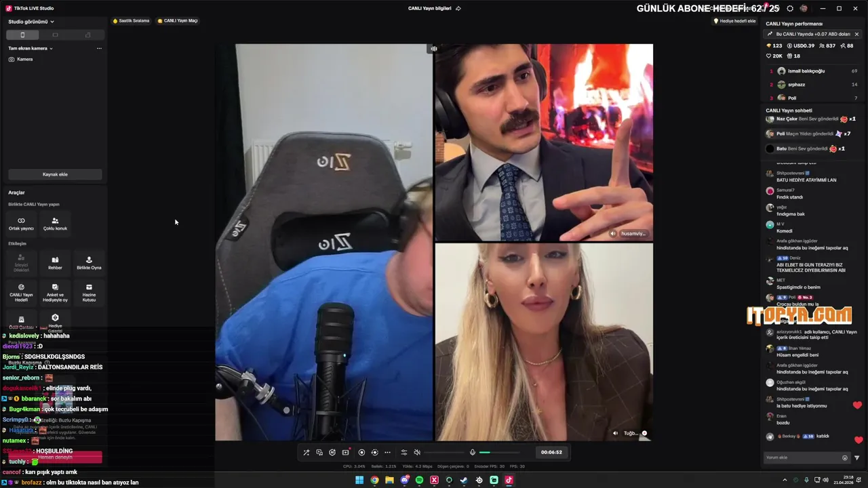
Task: Select top gifter ismail balıkçıoğlu
Action: pos(814,71)
